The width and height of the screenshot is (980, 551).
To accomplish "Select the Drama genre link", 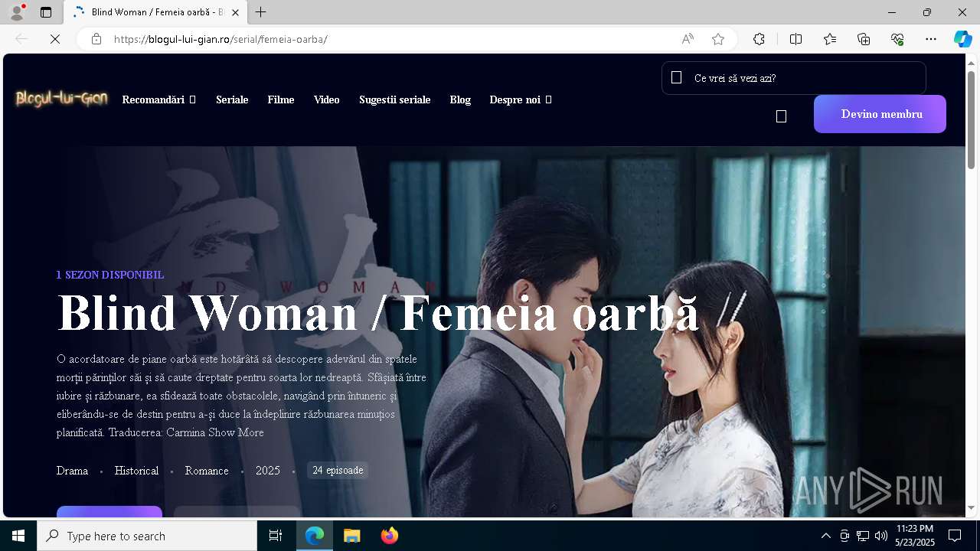I will pos(72,471).
